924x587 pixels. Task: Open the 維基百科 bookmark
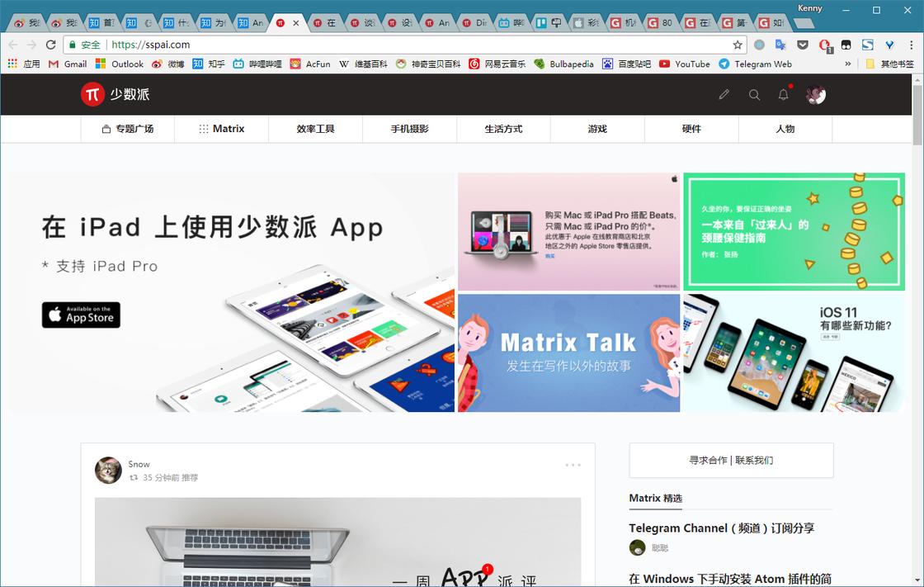pos(363,64)
